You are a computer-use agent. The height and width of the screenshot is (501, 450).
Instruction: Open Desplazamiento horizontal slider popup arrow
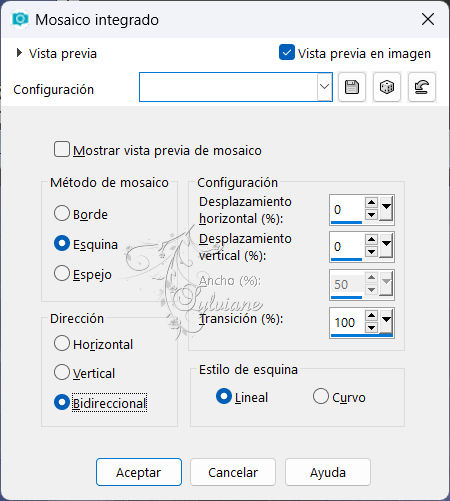click(386, 208)
